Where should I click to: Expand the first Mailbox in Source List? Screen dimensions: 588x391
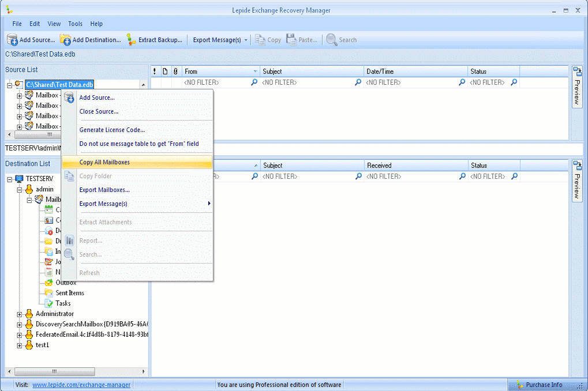pos(20,96)
